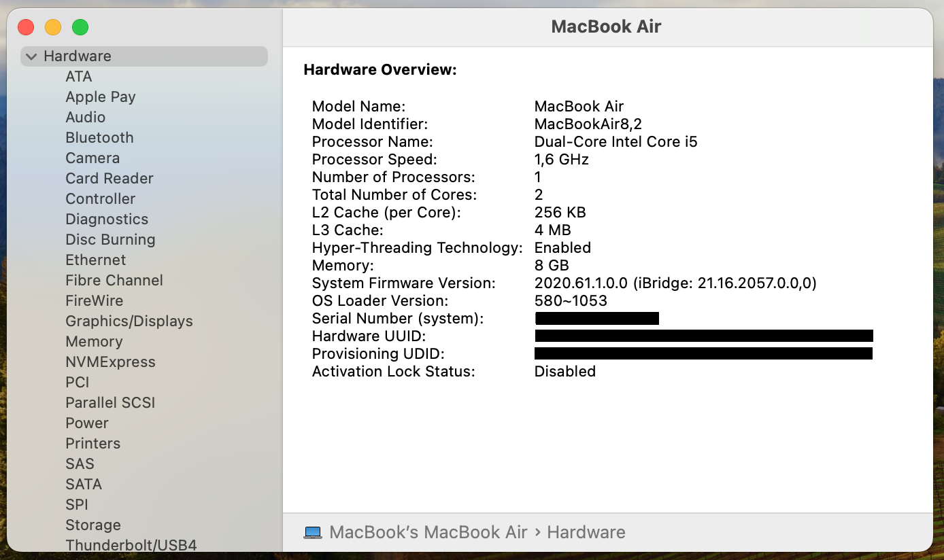Click the yellow minimize window button

53,27
